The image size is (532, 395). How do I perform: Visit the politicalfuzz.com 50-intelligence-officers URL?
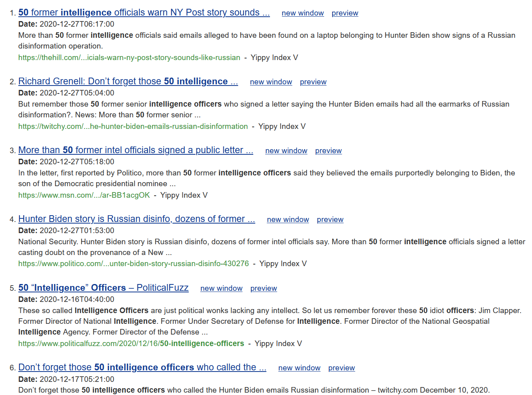click(x=131, y=344)
